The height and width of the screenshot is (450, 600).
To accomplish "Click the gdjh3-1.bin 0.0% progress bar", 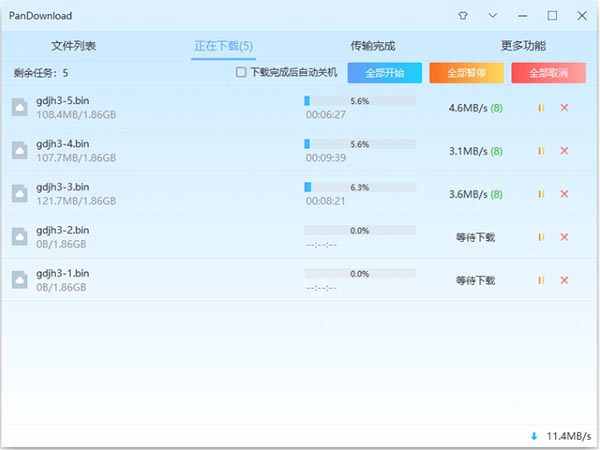I will (360, 274).
